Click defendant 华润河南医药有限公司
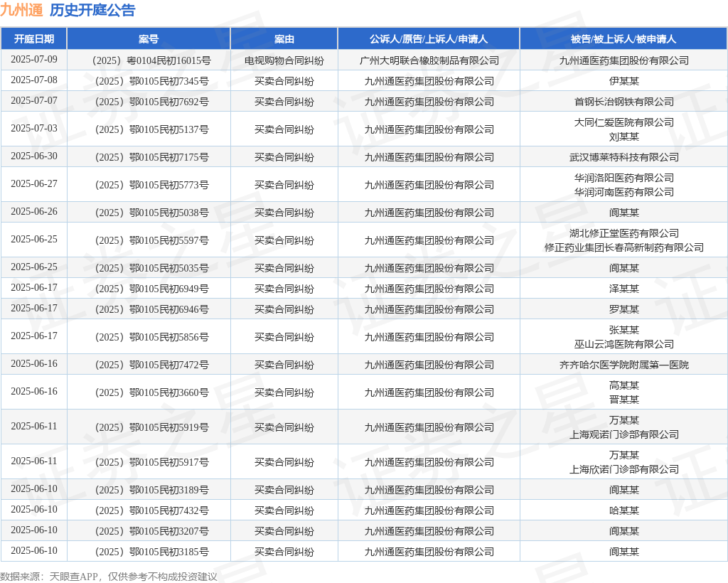Viewport: 728px width, 583px height. click(x=624, y=192)
